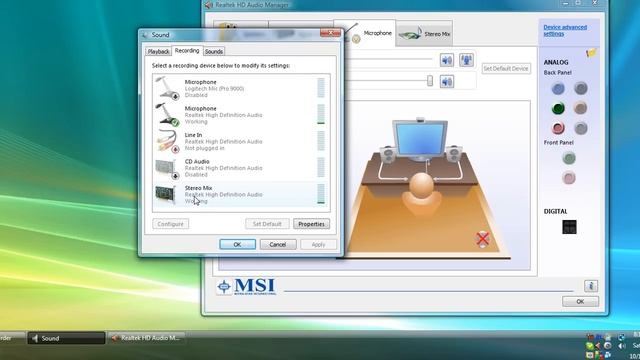Click the greyed Set Default button
Viewport: 640px width, 360px height.
point(267,224)
